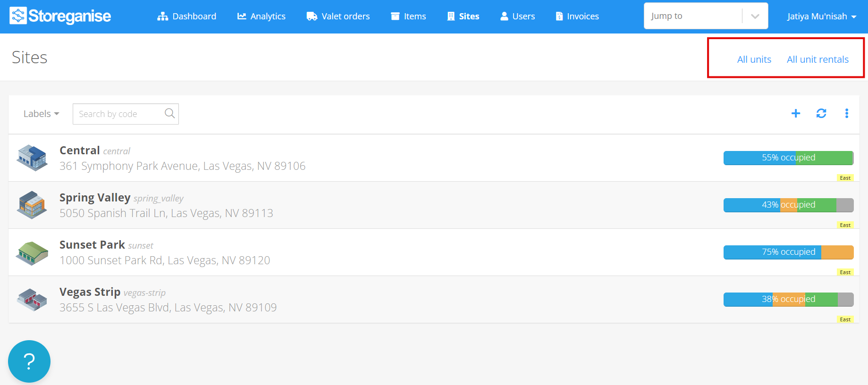Navigate to Items
Image resolution: width=868 pixels, height=385 pixels.
click(x=408, y=16)
